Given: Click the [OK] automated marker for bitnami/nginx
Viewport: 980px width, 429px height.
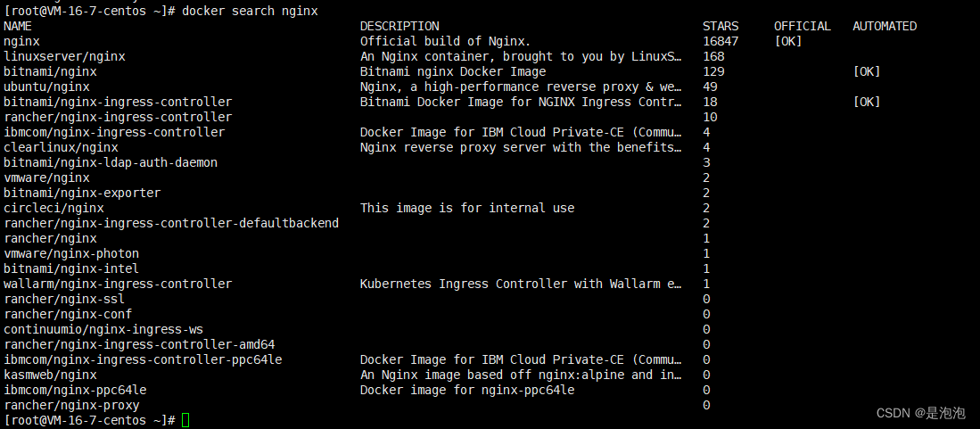Looking at the screenshot, I should (x=866, y=72).
